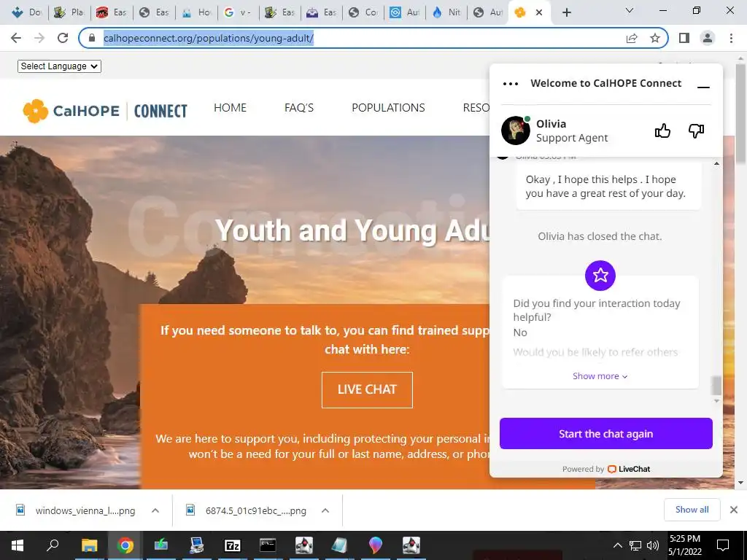Open Chrome three-dot menu
Image resolution: width=747 pixels, height=560 pixels.
pos(731,38)
